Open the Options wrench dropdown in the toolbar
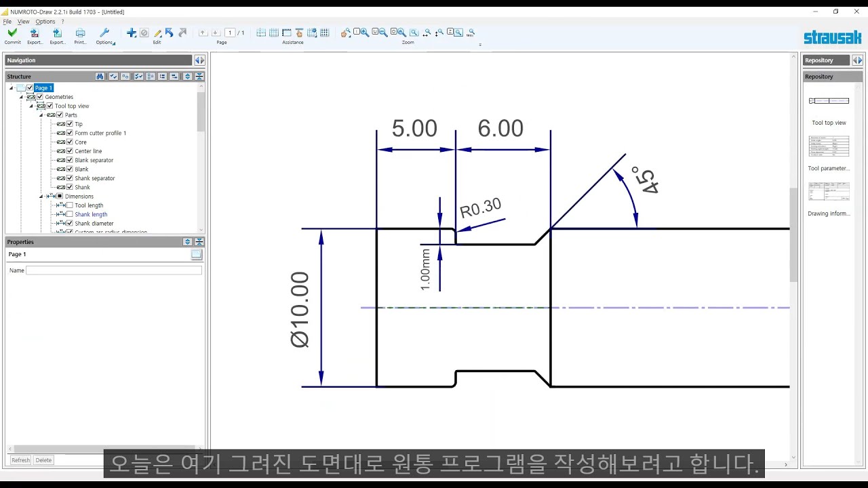Viewport: 868px width, 488px height. 104,33
